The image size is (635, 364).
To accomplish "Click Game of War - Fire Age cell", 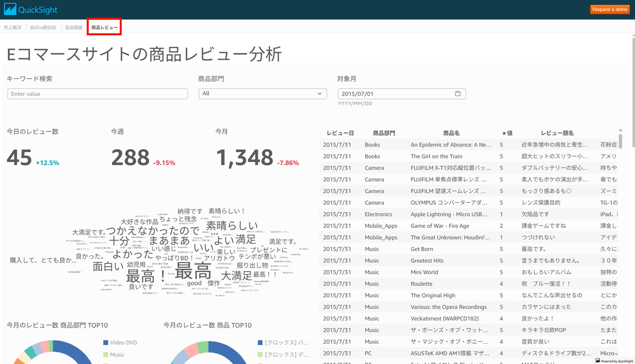I will point(440,226).
